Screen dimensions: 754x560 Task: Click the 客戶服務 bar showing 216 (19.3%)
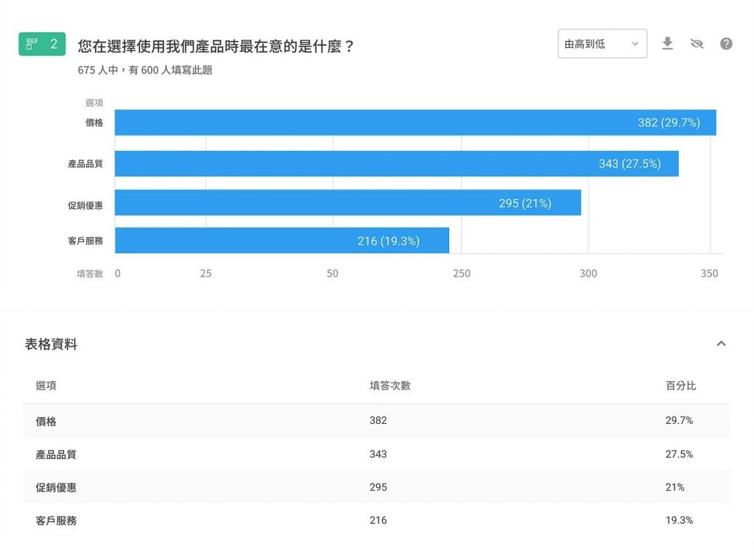tap(282, 241)
